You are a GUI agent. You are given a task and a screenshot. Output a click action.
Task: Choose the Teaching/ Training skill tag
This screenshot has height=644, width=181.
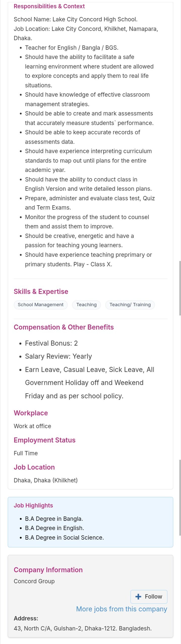coord(130,305)
